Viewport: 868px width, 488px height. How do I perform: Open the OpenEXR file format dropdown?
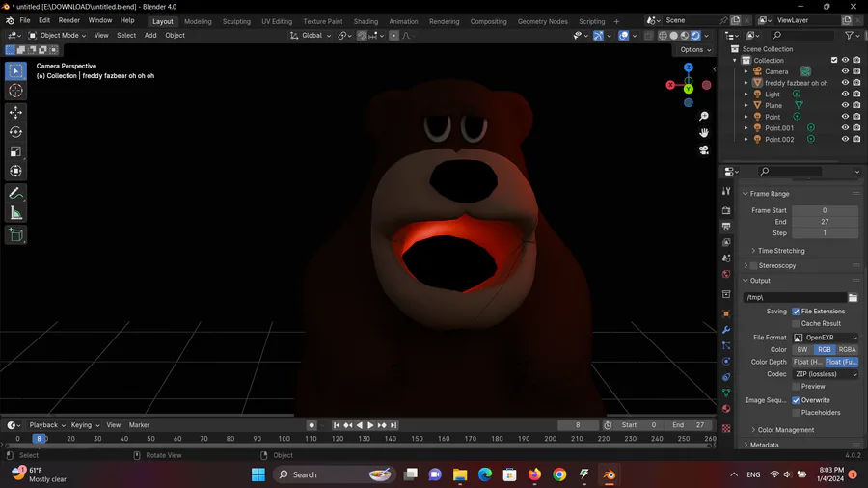point(826,338)
